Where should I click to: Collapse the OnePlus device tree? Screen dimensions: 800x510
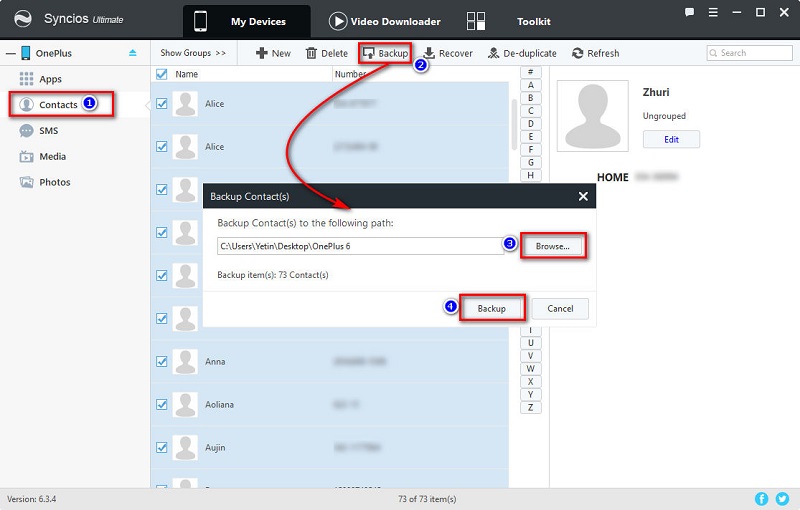[x=10, y=53]
